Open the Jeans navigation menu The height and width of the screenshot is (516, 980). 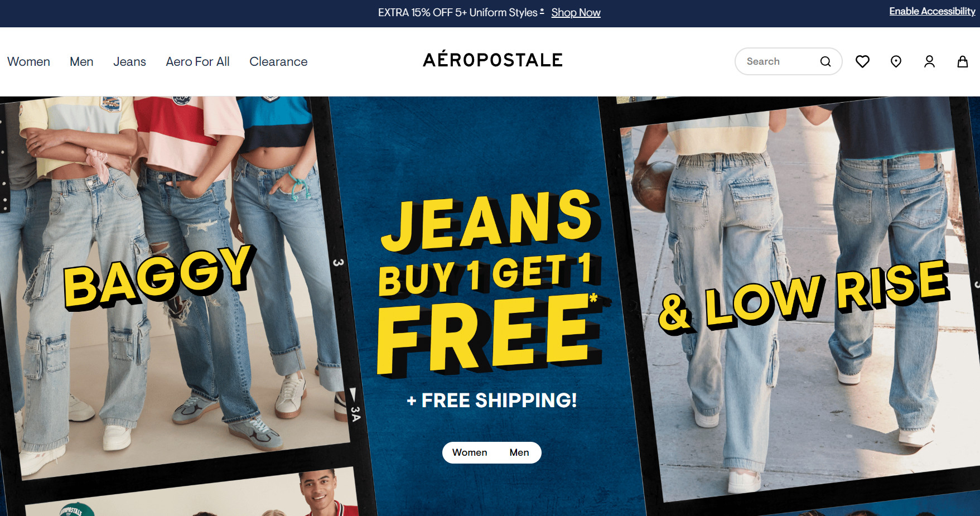click(129, 61)
